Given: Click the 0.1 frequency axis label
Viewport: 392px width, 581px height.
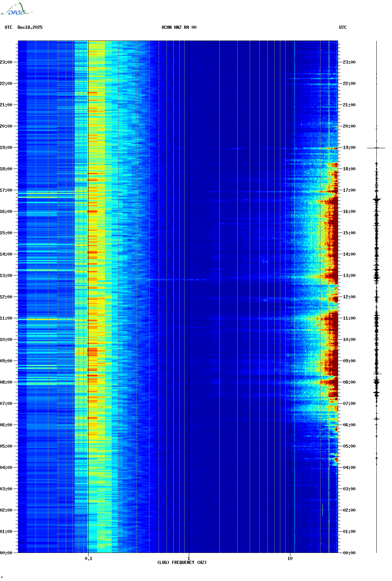Looking at the screenshot, I should point(88,559).
